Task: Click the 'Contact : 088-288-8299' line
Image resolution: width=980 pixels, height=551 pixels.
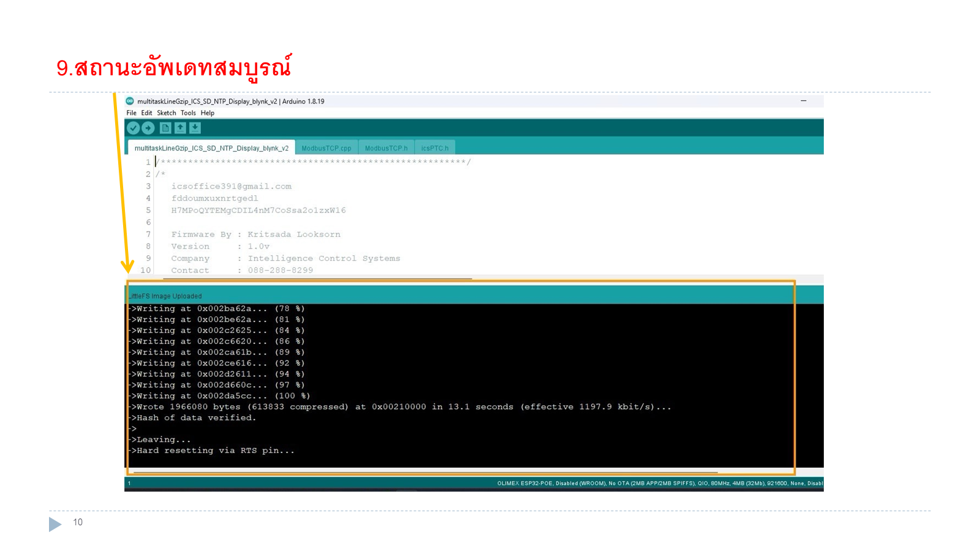Action: (x=242, y=270)
